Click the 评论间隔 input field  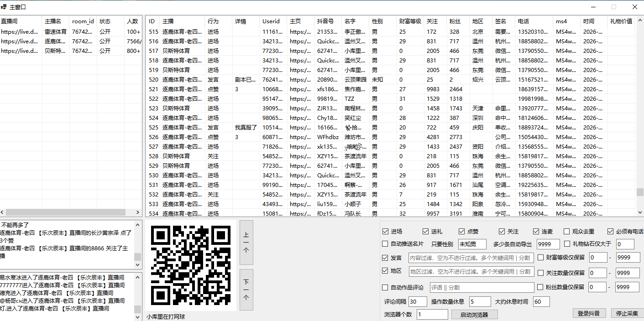coord(418,302)
